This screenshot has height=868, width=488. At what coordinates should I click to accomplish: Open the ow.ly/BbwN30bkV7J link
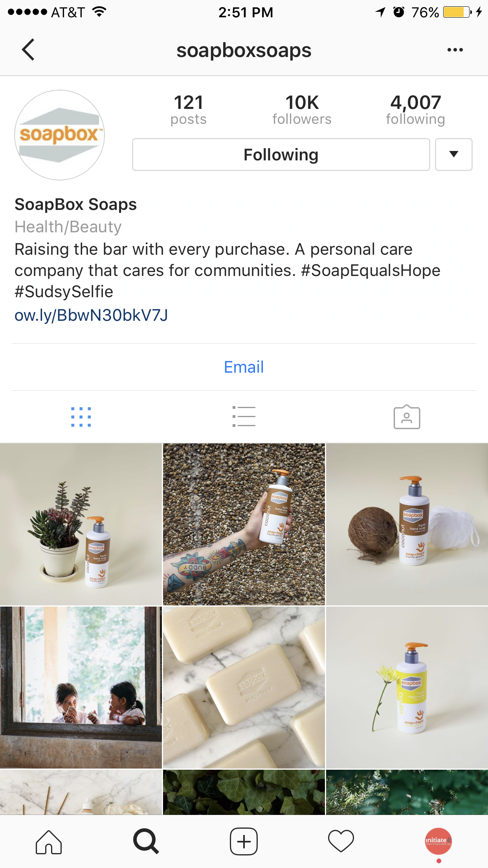click(91, 315)
